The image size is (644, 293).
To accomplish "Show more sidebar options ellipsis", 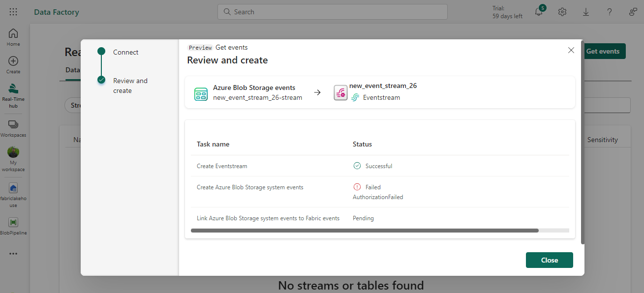I will [13, 254].
